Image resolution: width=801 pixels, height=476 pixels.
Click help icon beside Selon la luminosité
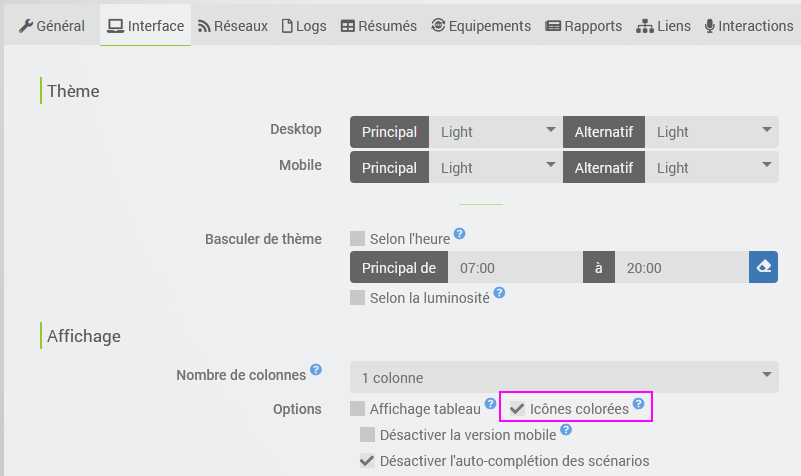coord(499,293)
